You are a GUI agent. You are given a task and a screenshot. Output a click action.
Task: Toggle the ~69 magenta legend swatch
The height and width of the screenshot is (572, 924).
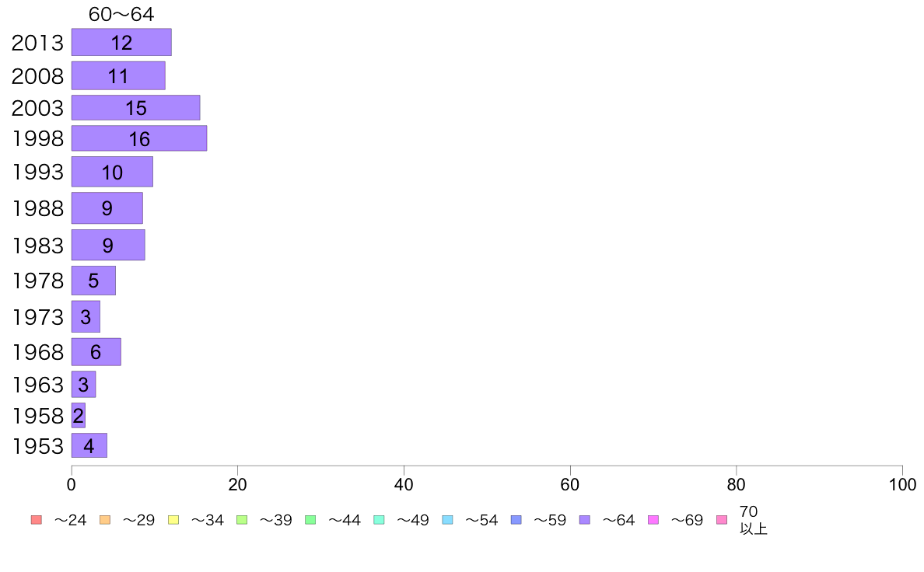[653, 520]
